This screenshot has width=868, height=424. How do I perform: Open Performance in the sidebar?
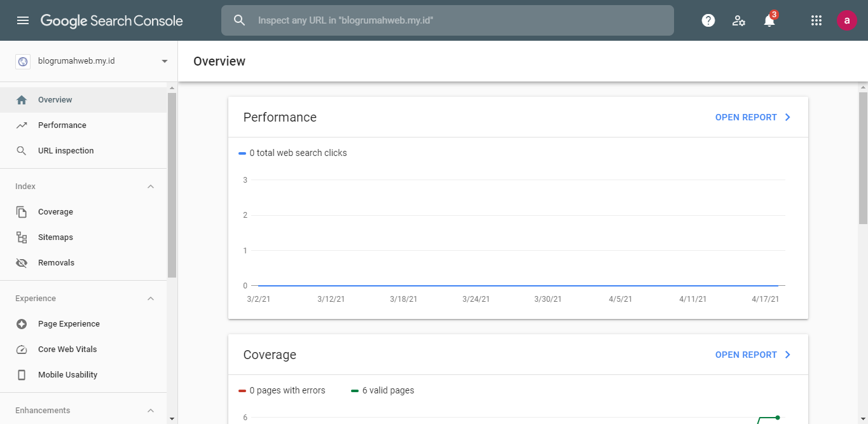[83, 125]
